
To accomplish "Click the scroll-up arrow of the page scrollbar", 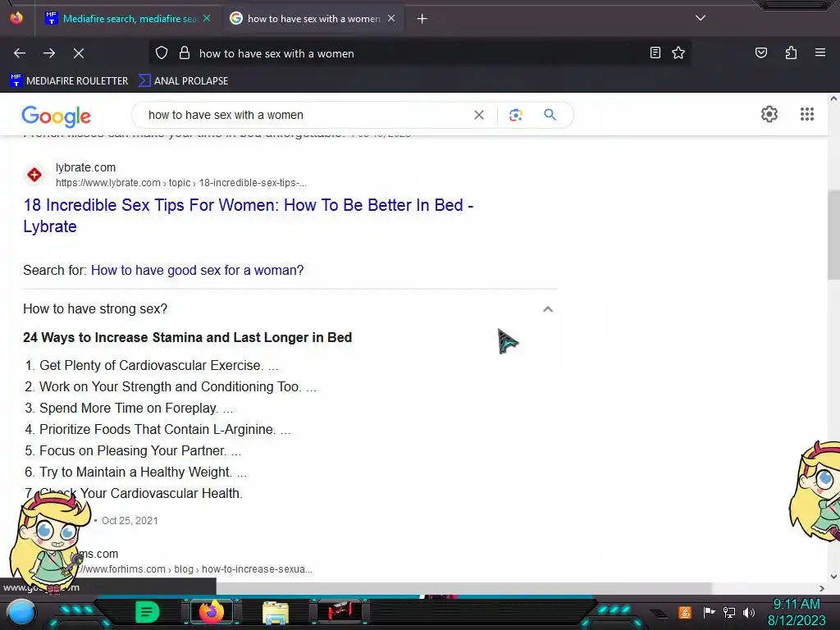I will [833, 98].
